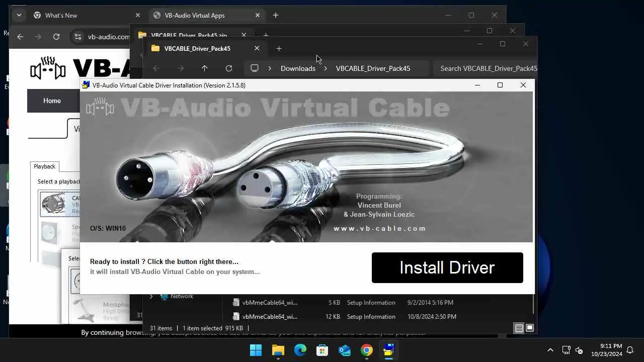Add a new tab in File Explorer
Viewport: 644px width, 362px height.
tap(279, 48)
